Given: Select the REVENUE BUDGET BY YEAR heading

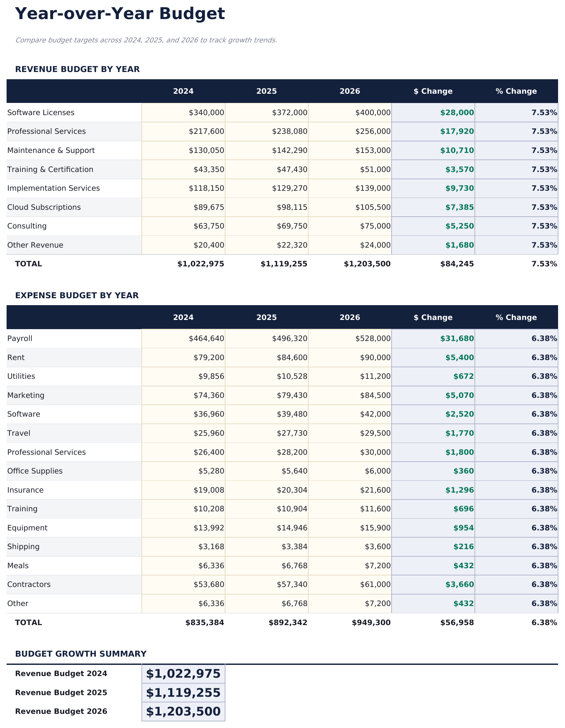Looking at the screenshot, I should 78,69.
